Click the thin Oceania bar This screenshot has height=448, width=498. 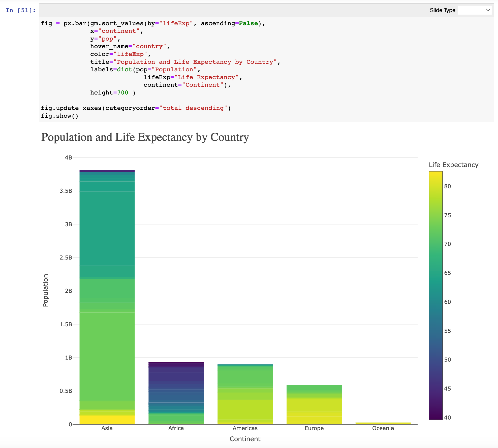click(x=383, y=423)
